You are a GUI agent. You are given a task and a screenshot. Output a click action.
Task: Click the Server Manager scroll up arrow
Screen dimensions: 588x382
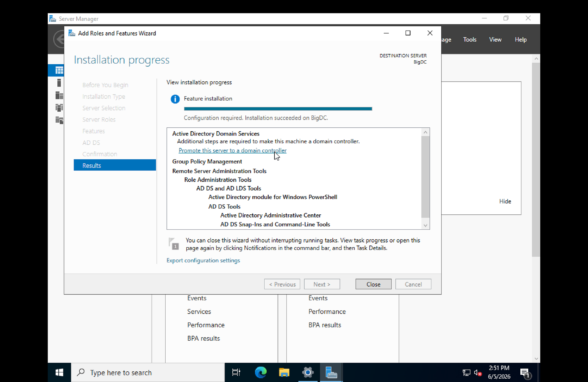536,59
